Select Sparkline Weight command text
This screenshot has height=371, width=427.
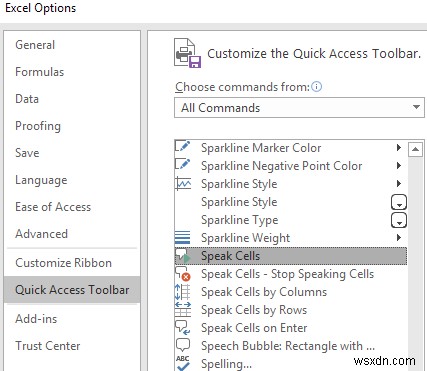[x=245, y=238]
